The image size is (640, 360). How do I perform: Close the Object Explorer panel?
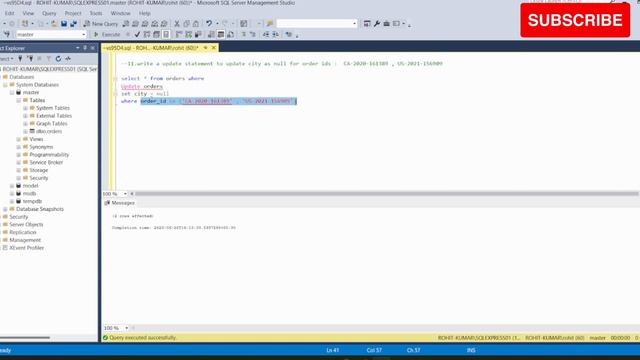(93, 48)
